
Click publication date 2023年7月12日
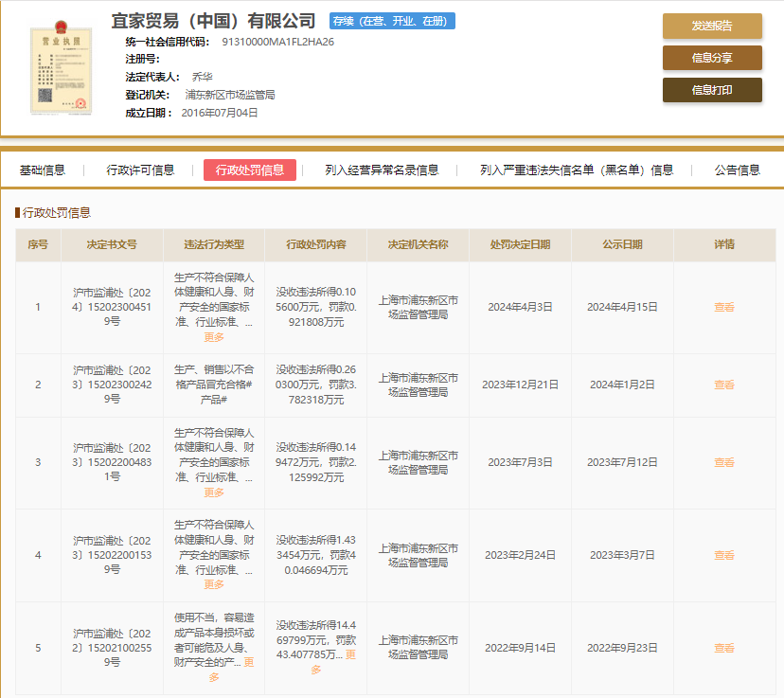[x=622, y=462]
